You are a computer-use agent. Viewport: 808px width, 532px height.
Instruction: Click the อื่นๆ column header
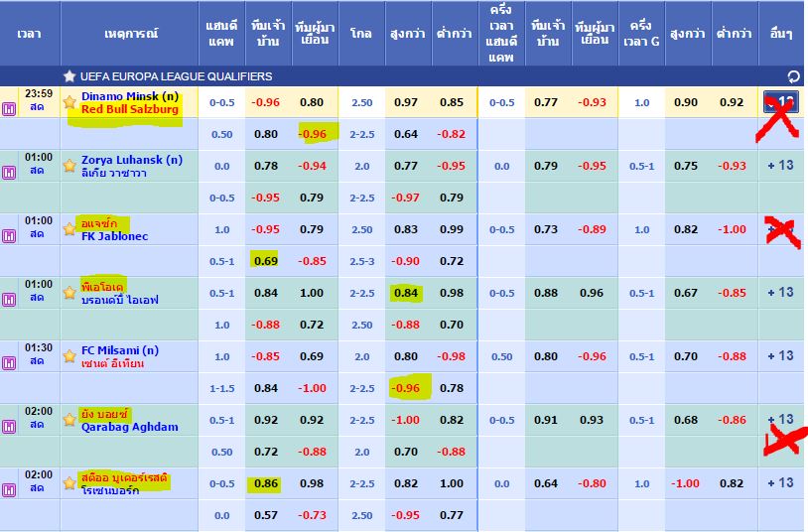(781, 34)
